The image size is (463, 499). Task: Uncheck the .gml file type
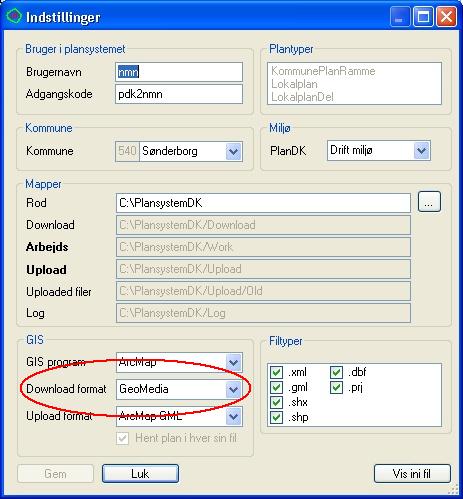point(276,387)
